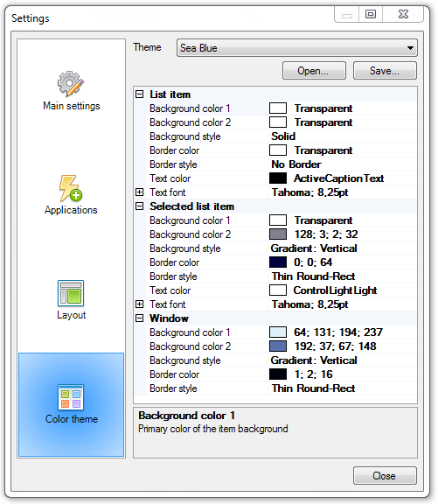Switch to the Layout page icon
The height and width of the screenshot is (504, 438).
(x=71, y=293)
